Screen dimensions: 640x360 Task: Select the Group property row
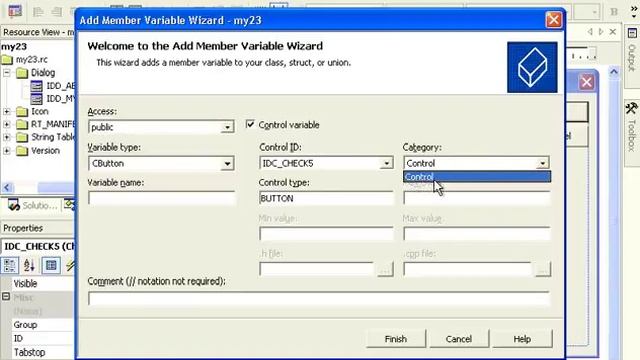38,325
